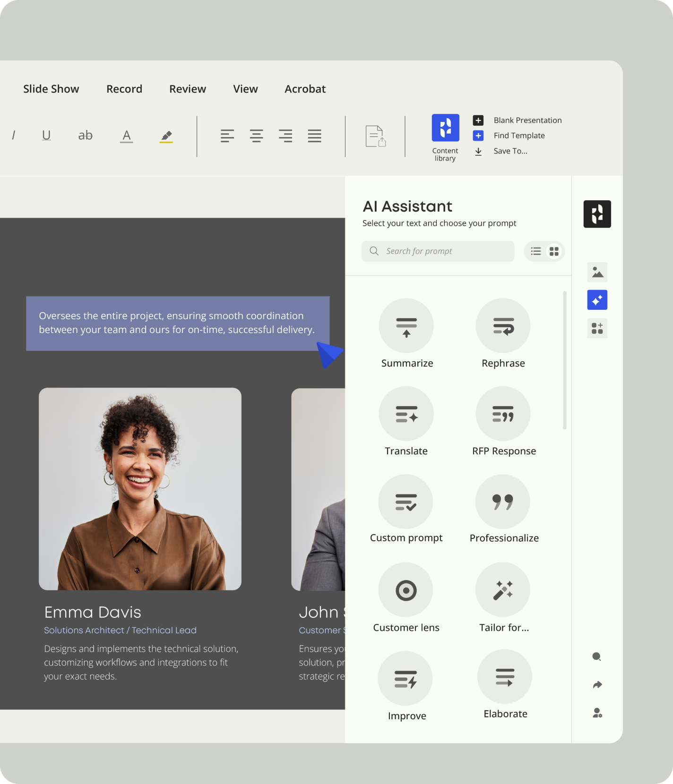Open the Slide Show tab
673x784 pixels.
[51, 89]
